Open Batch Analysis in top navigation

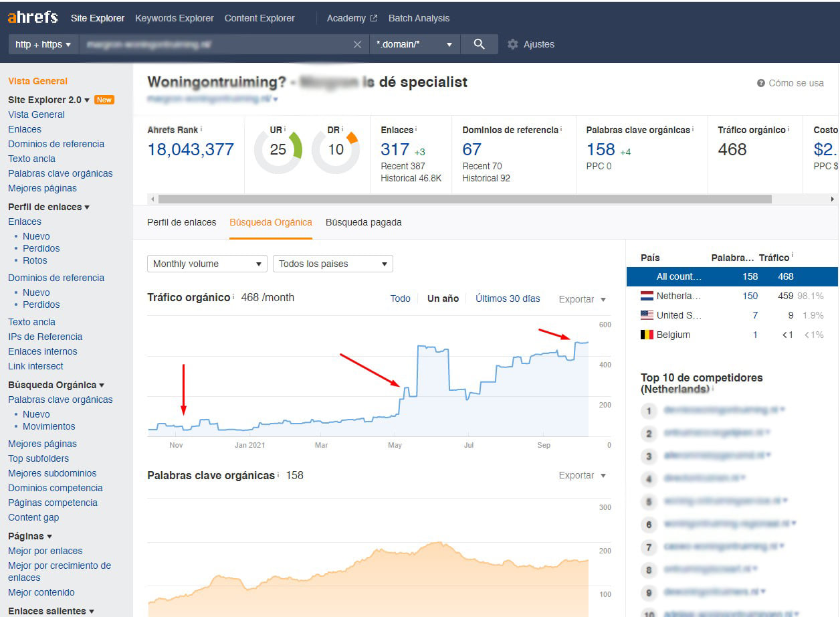[419, 18]
